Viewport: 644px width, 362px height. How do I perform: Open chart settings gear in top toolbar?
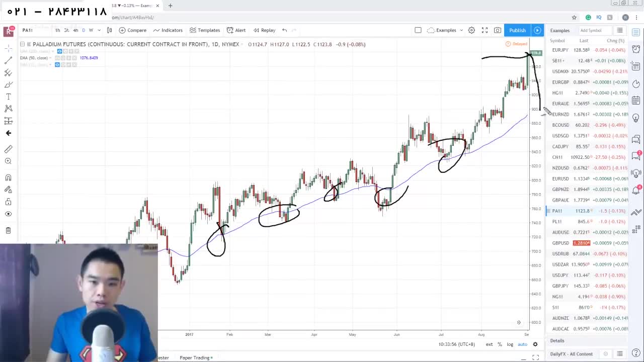pyautogui.click(x=471, y=30)
